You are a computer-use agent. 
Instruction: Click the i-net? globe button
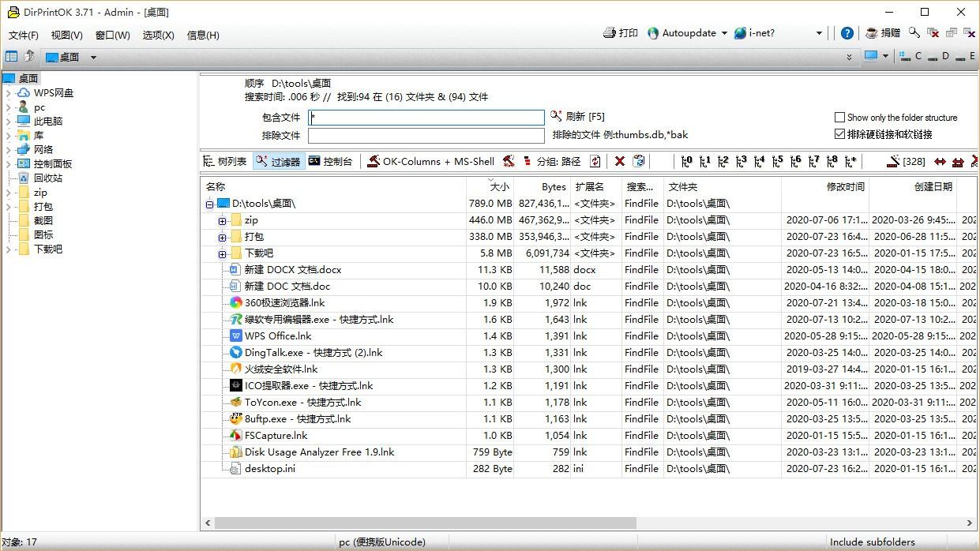(x=754, y=33)
